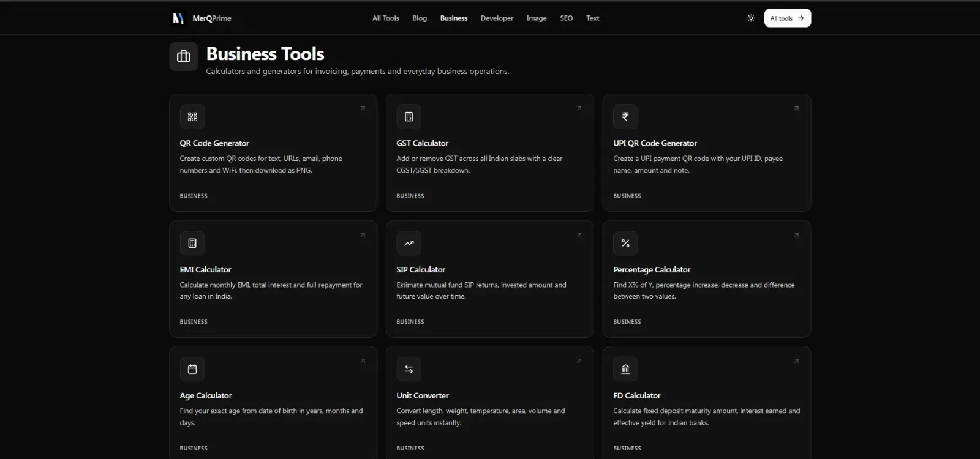The image size is (980, 459).
Task: Click the open arrow on GST Calculator card
Action: coord(579,108)
